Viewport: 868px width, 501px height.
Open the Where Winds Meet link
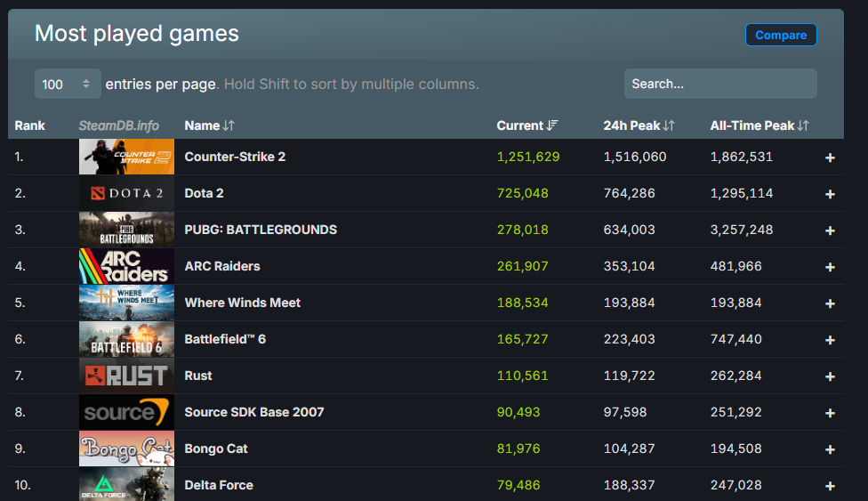(243, 303)
